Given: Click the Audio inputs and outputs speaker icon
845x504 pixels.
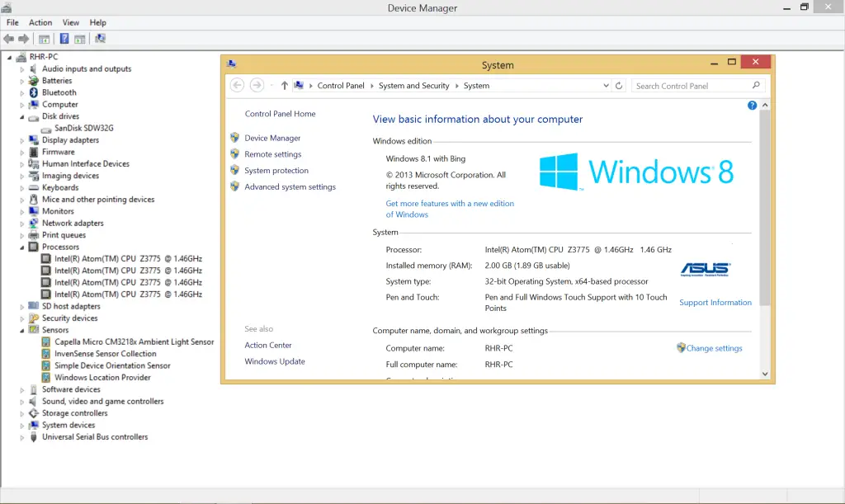Looking at the screenshot, I should tap(33, 69).
